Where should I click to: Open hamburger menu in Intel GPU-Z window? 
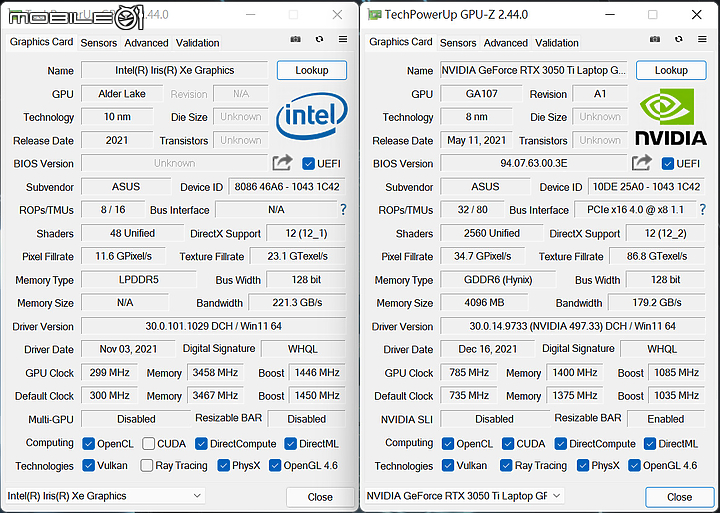pos(343,39)
